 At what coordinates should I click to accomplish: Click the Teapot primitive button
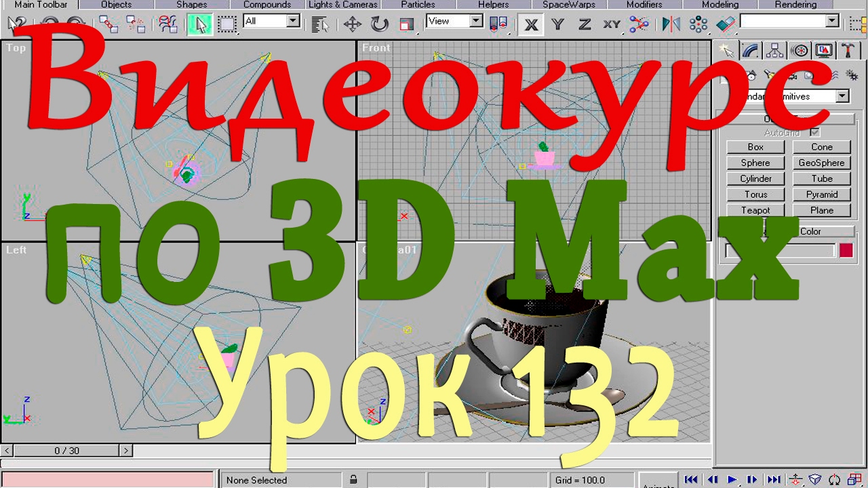(755, 210)
